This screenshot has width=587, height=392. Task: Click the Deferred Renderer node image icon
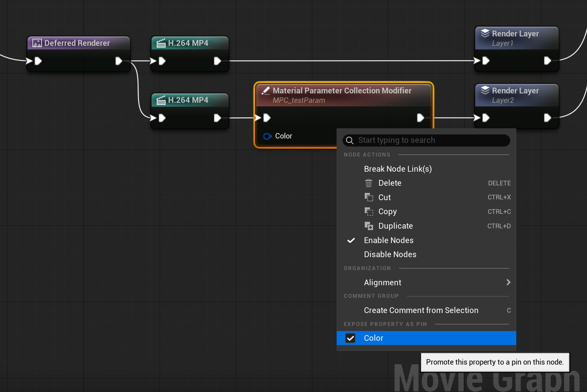pos(37,43)
